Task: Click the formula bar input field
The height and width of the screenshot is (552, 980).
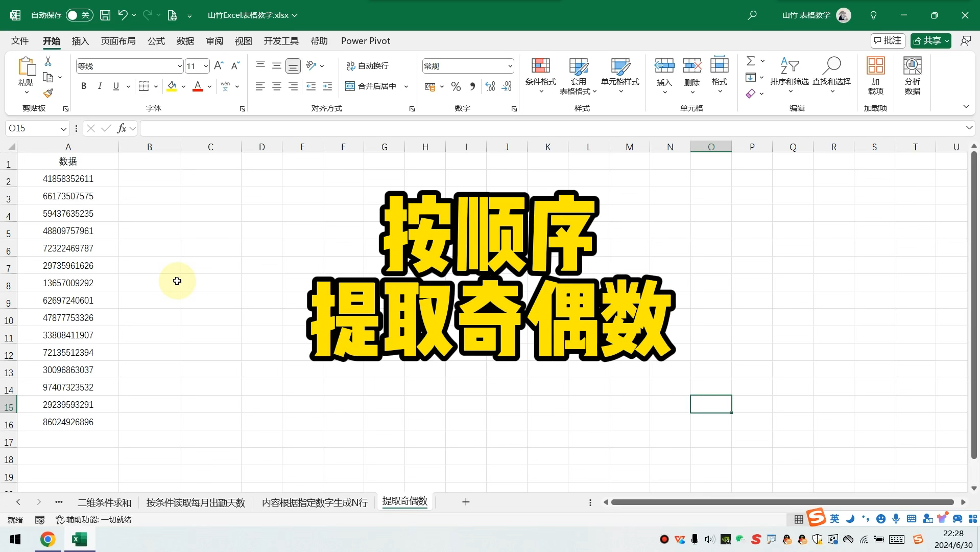Action: pos(552,128)
